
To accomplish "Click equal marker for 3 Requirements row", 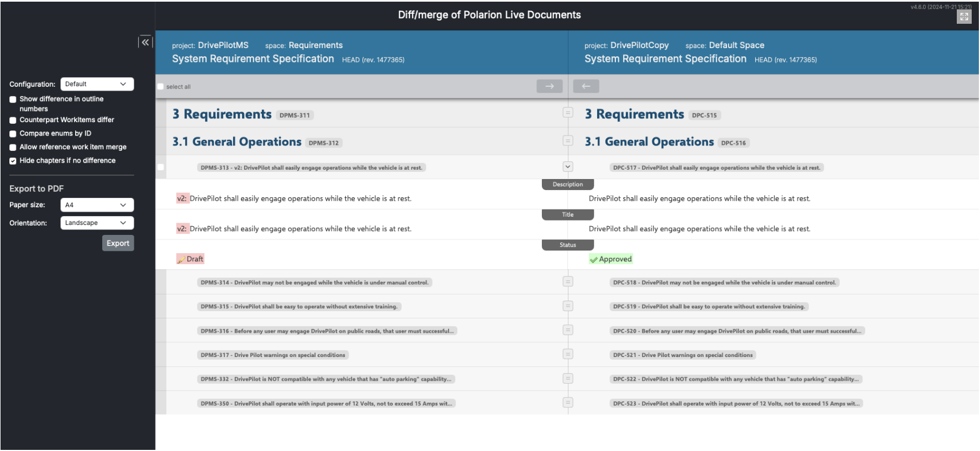I will point(567,113).
